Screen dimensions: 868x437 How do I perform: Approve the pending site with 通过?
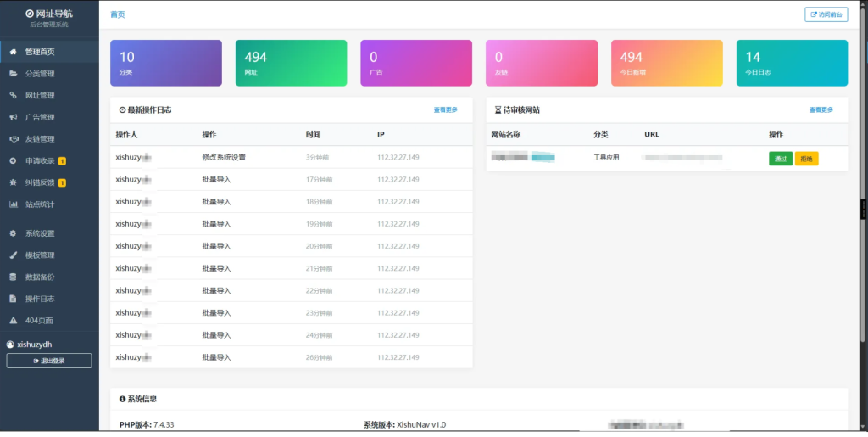(x=781, y=159)
